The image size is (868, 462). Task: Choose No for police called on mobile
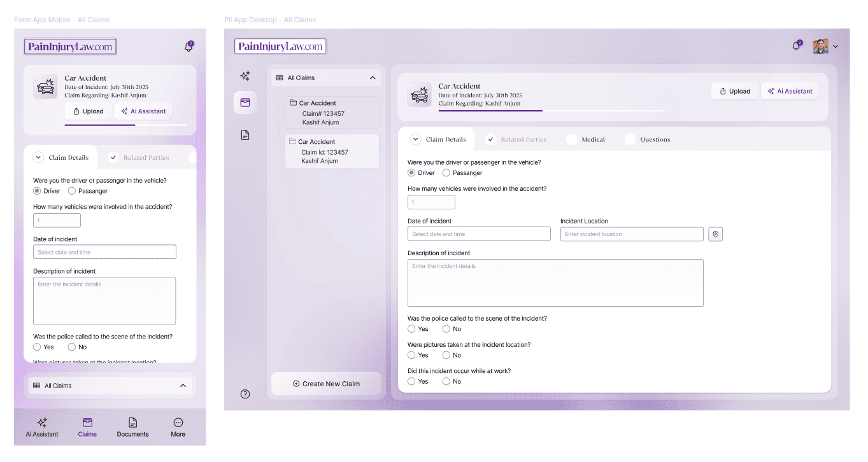click(72, 347)
